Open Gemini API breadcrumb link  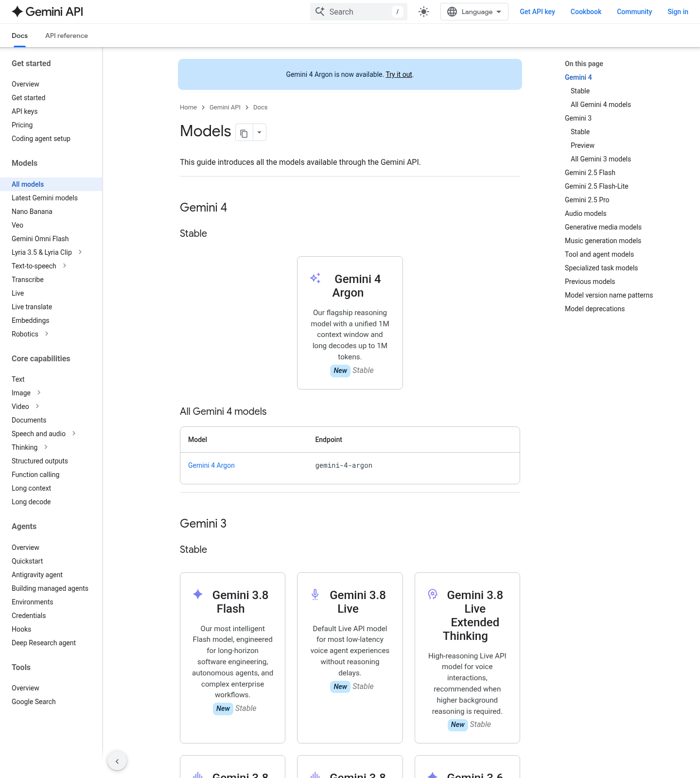tap(225, 107)
